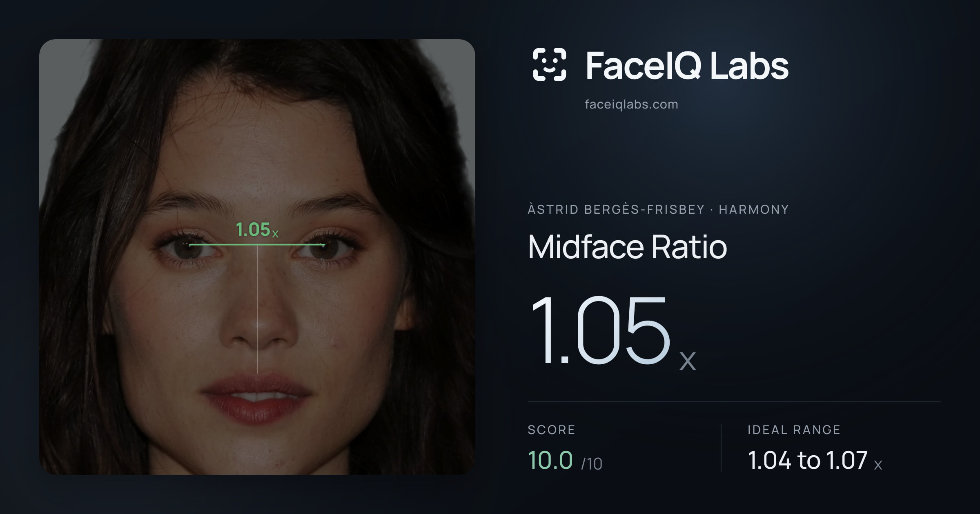980x514 pixels.
Task: Click the SCORE label
Action: pos(551,430)
